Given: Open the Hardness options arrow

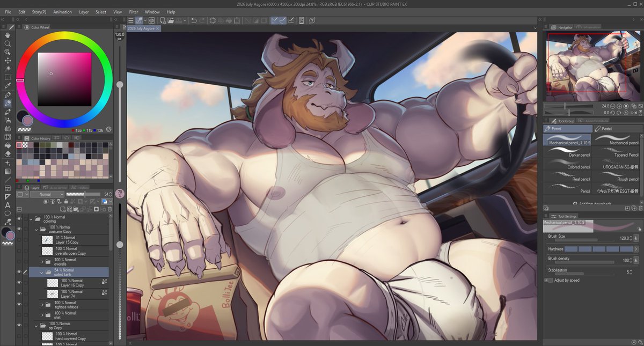Looking at the screenshot, I should 636,249.
